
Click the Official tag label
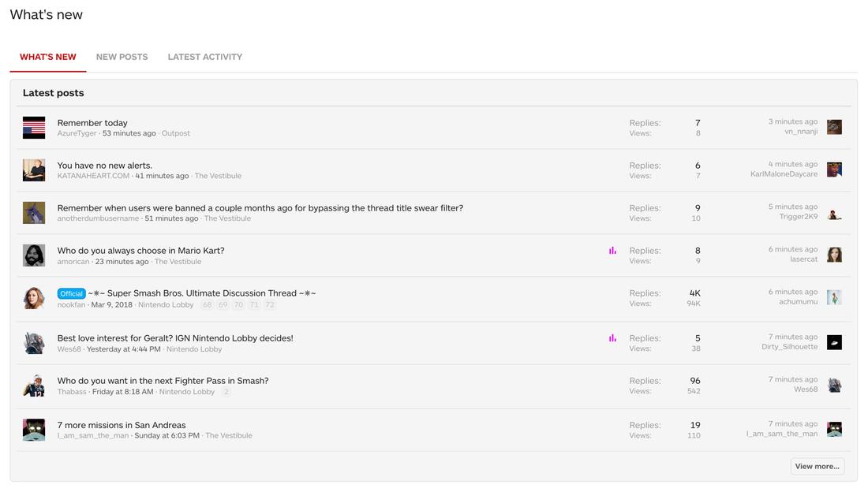(71, 293)
